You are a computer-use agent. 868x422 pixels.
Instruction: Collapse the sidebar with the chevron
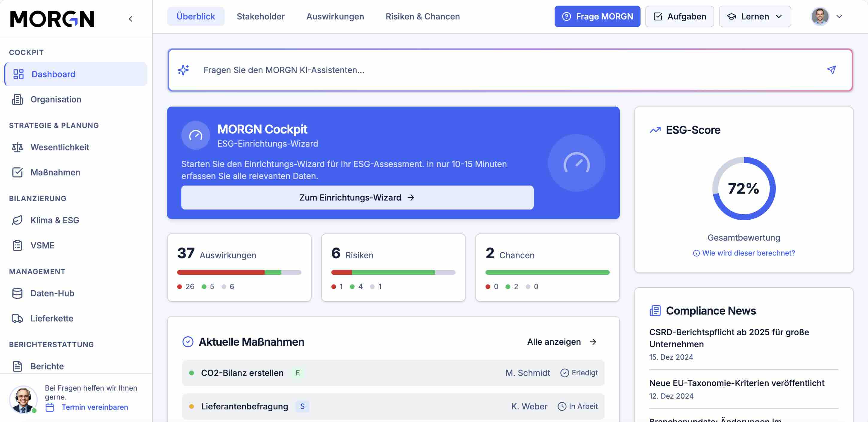click(131, 19)
